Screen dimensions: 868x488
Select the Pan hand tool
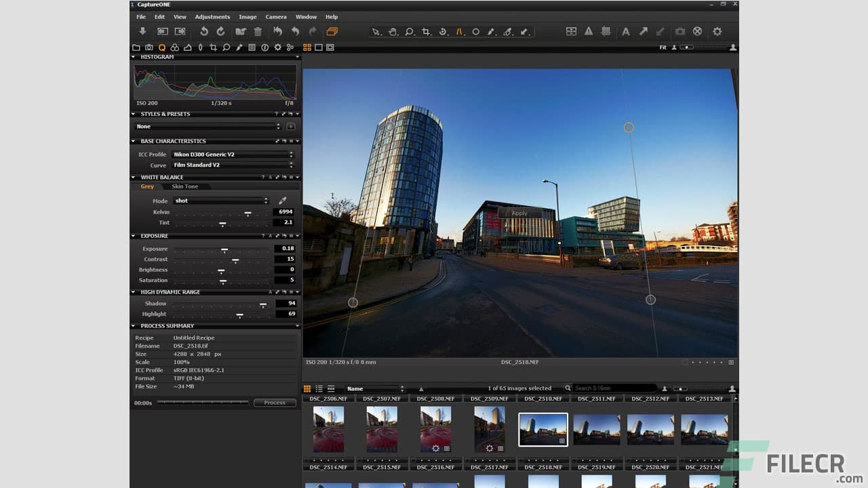tap(393, 31)
